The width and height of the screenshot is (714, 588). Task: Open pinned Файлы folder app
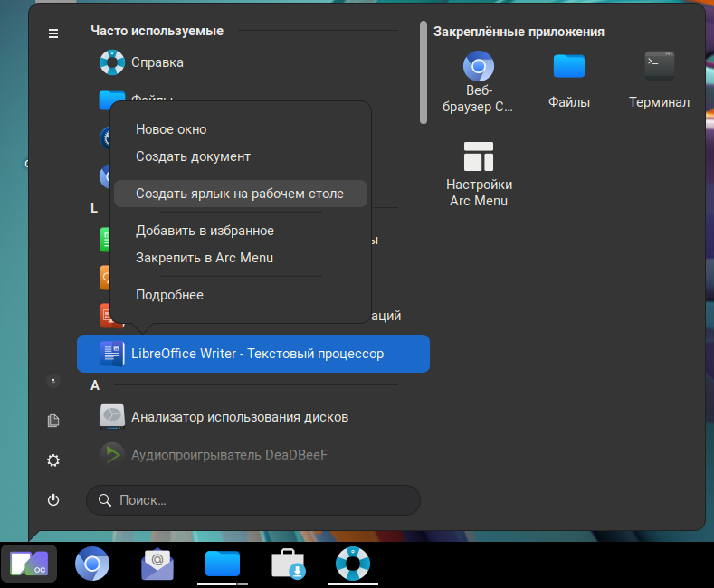(569, 81)
